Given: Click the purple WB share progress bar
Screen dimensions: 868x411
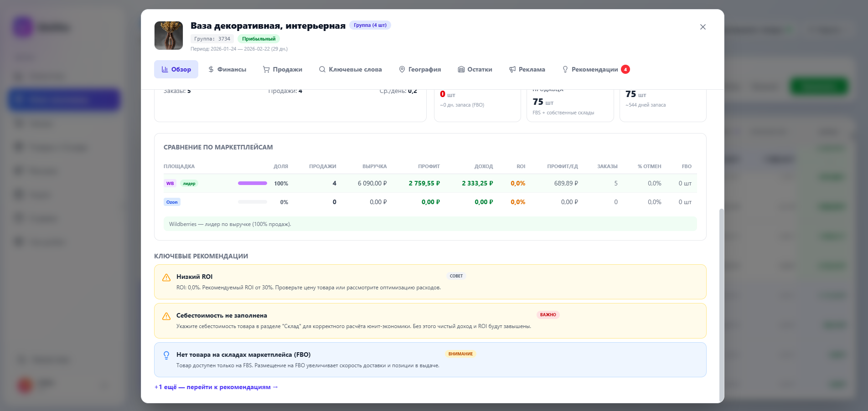Looking at the screenshot, I should coord(253,183).
